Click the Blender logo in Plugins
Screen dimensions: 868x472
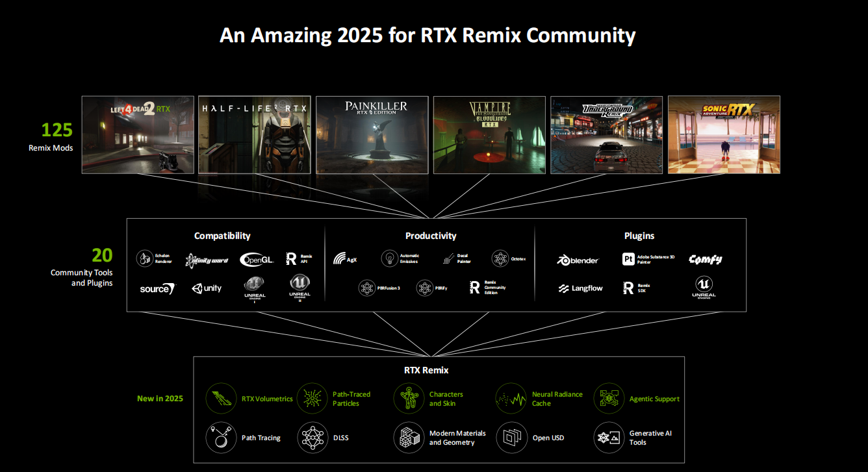coord(578,260)
